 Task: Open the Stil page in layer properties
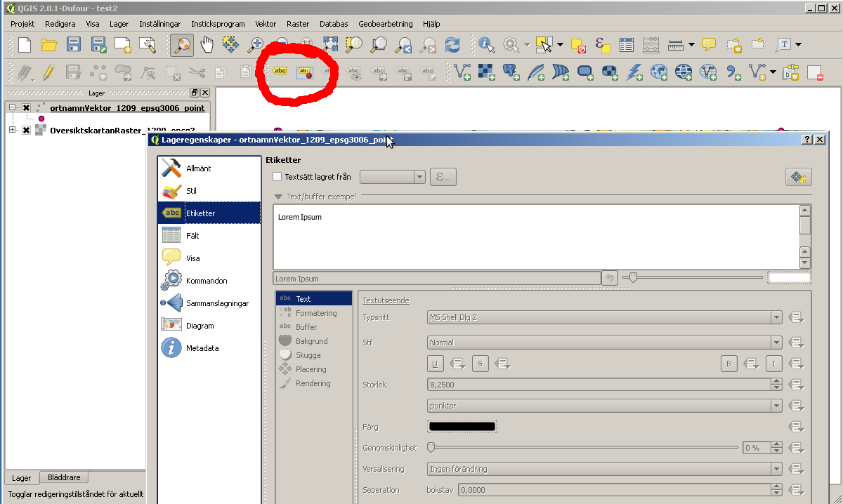pyautogui.click(x=209, y=191)
